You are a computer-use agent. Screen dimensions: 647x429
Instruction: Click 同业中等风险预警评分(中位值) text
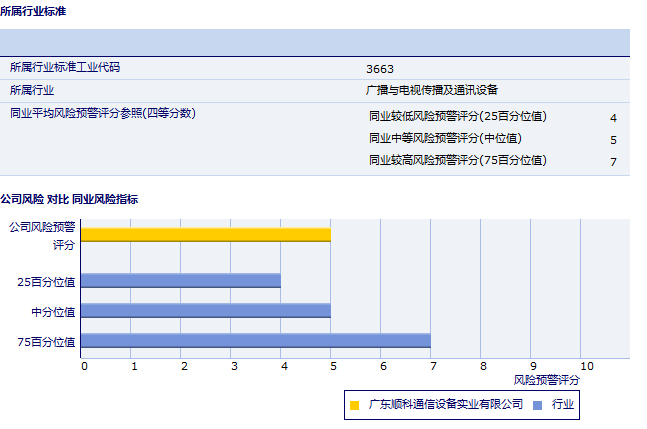[x=446, y=138]
